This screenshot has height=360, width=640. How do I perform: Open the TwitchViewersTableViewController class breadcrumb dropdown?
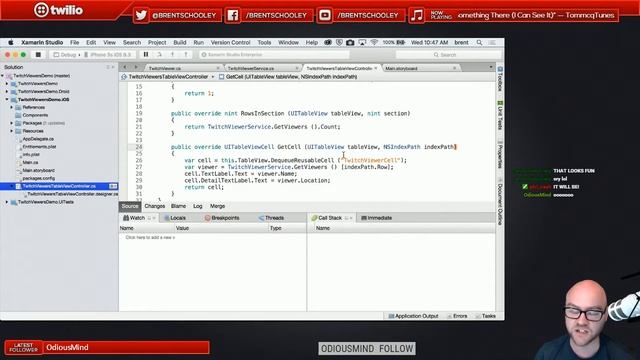point(168,77)
